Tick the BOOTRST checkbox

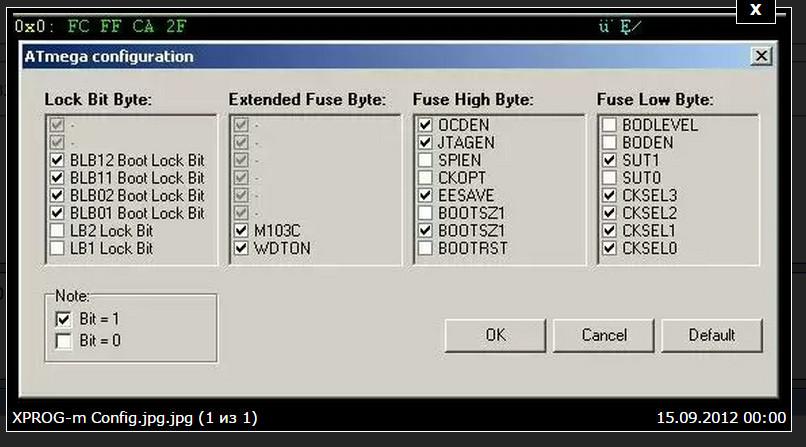(425, 248)
